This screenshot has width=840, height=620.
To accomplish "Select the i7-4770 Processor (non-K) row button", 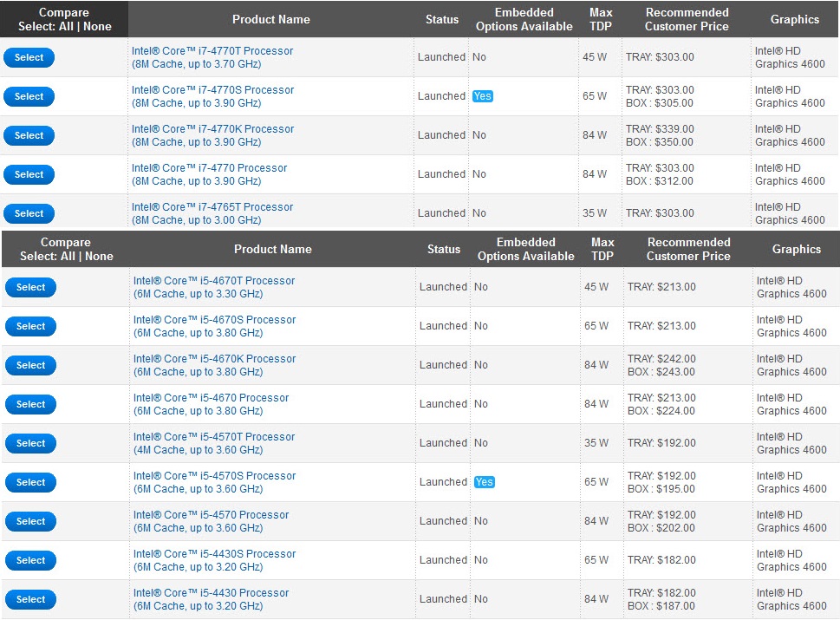I will click(x=29, y=174).
